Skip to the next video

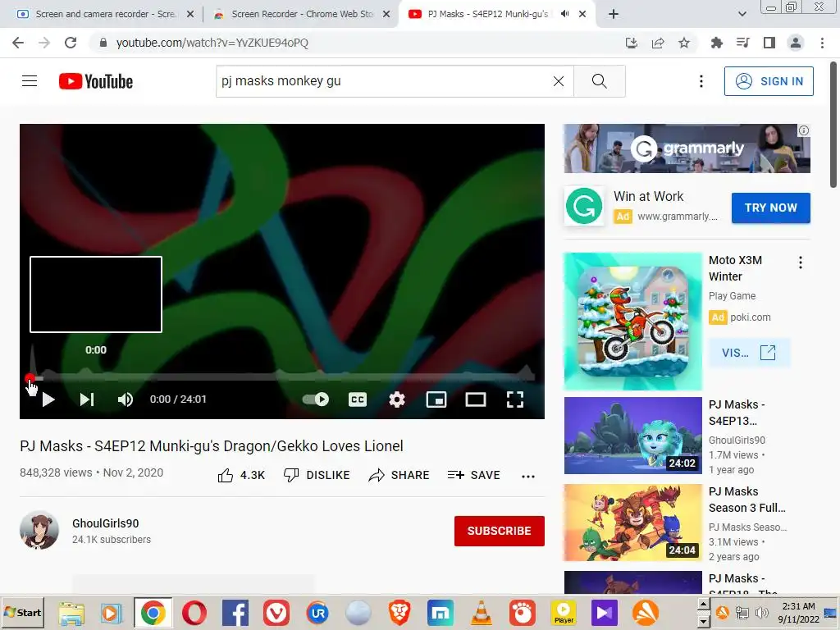tap(87, 399)
